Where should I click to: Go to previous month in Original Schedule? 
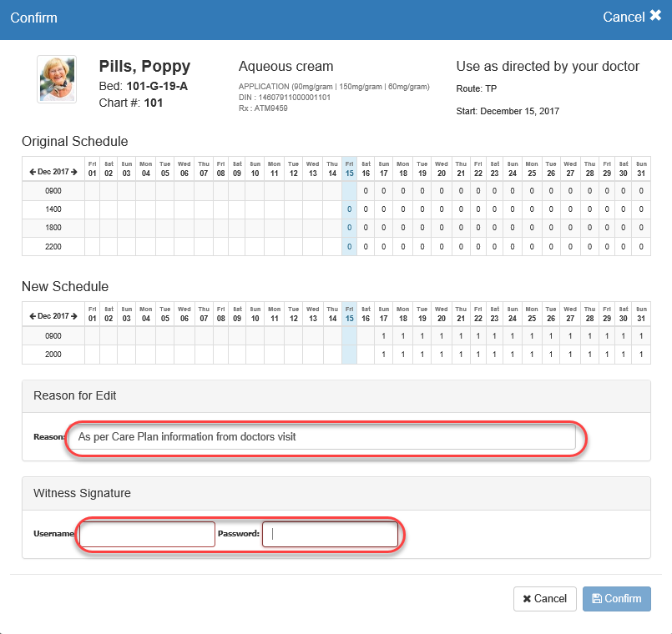[33, 172]
